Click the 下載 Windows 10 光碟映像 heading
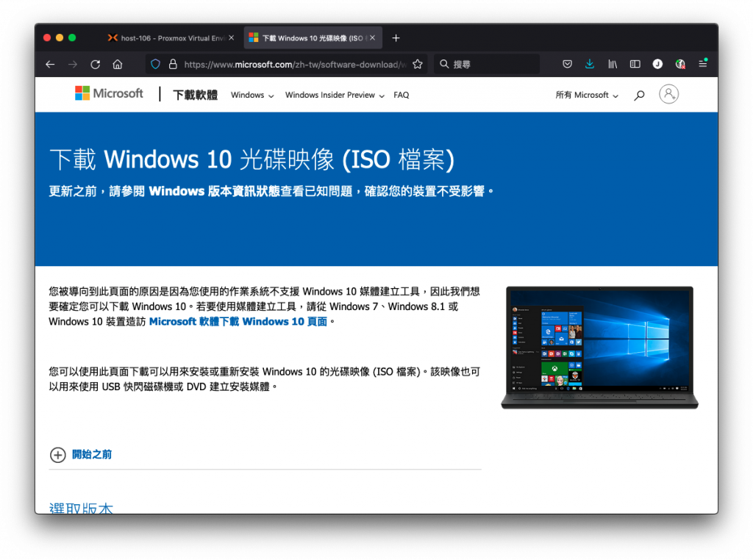The width and height of the screenshot is (753, 560). (252, 159)
